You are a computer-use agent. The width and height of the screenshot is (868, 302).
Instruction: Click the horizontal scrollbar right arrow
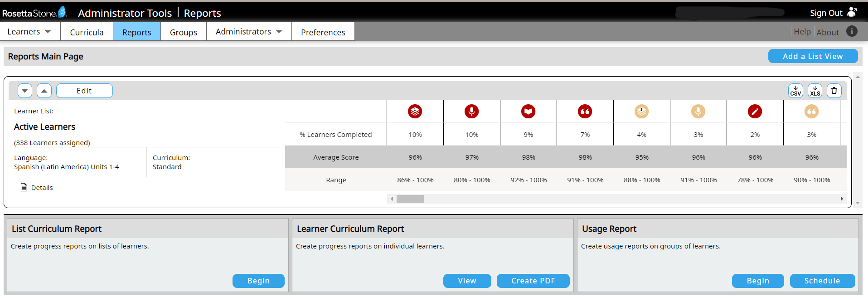coord(842,199)
